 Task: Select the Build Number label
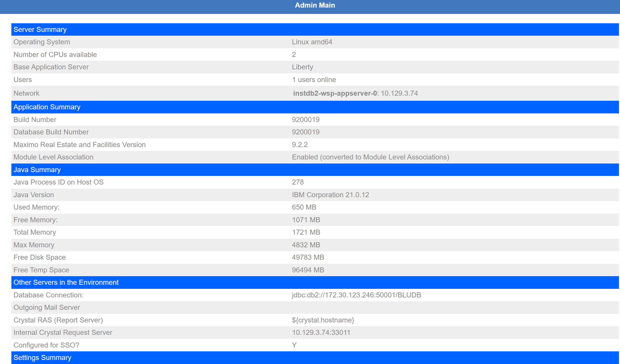(35, 120)
